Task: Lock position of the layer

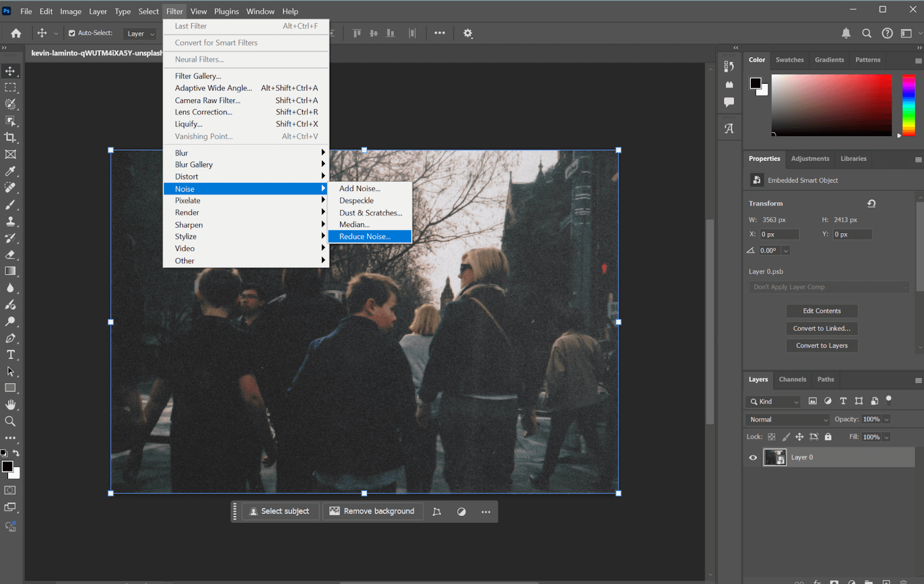Action: click(799, 437)
